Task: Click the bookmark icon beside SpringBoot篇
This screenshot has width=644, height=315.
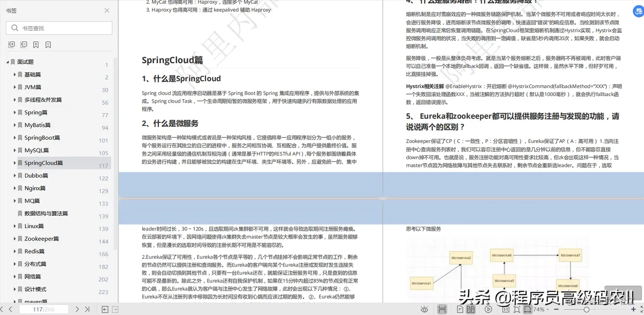Action: pos(20,137)
